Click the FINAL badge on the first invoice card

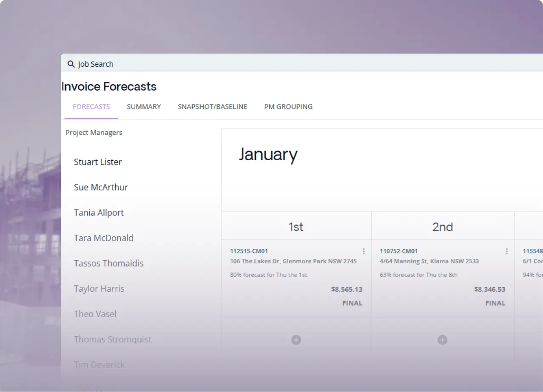click(352, 303)
